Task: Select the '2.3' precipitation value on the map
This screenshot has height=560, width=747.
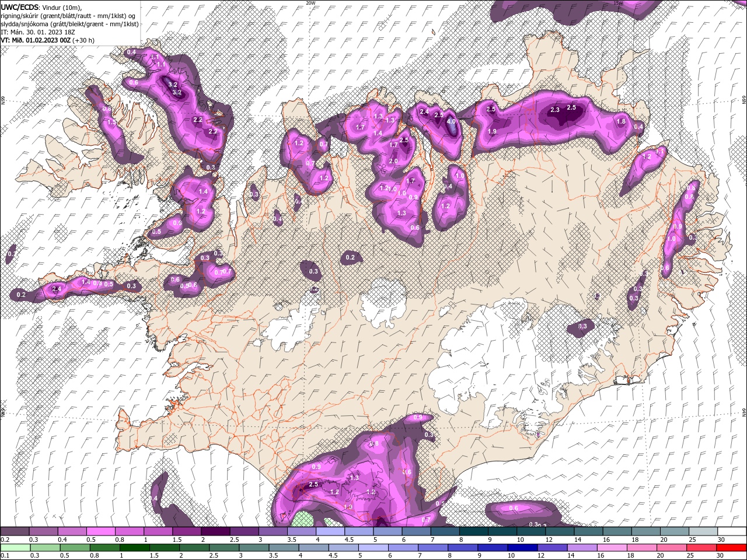Action: pyautogui.click(x=555, y=110)
